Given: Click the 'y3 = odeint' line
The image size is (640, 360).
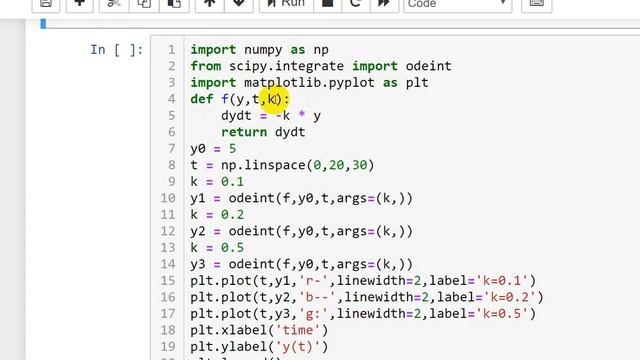Looking at the screenshot, I should click(302, 264).
